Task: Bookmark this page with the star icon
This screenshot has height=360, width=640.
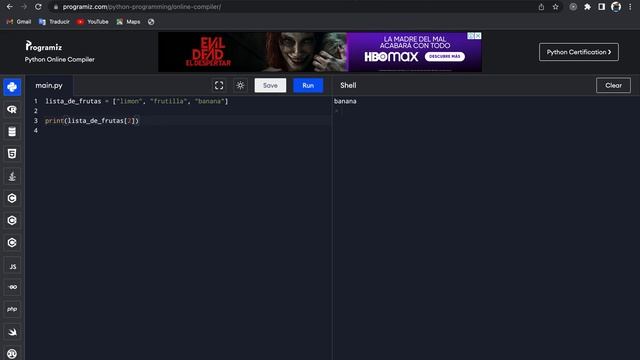Action: [x=556, y=7]
